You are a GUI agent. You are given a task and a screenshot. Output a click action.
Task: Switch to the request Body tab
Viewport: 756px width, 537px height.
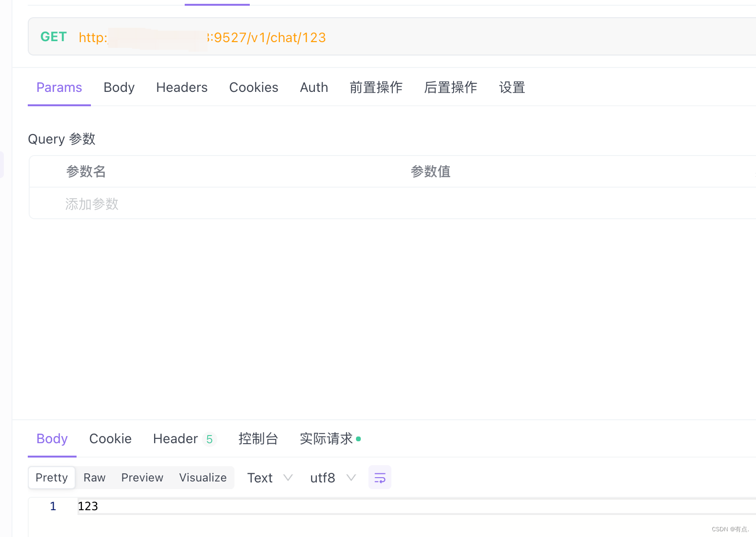(x=119, y=88)
